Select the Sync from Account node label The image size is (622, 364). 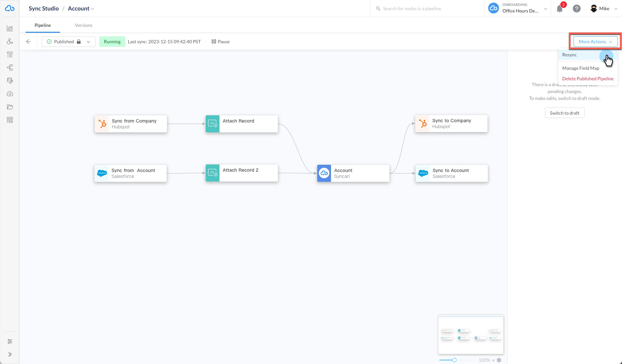click(x=133, y=170)
